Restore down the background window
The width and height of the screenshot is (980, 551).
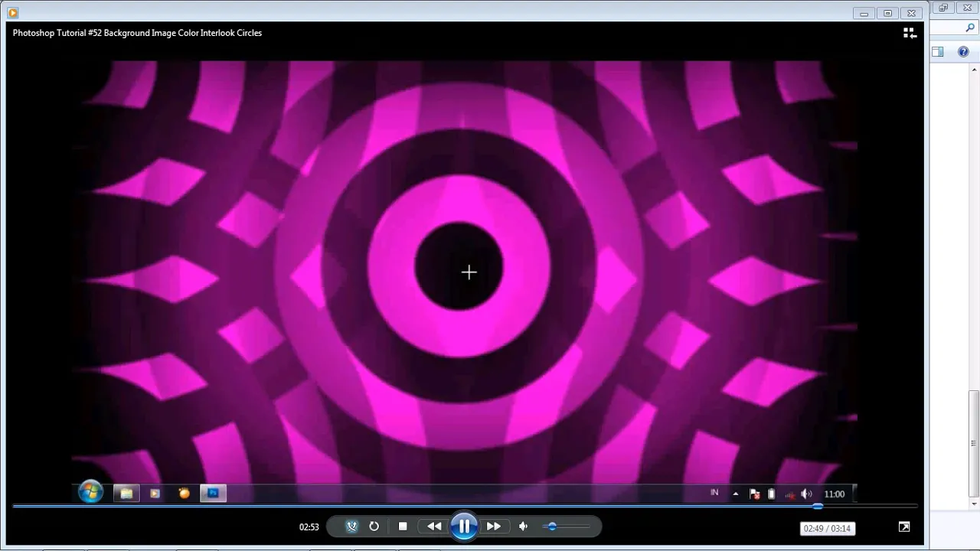(943, 8)
